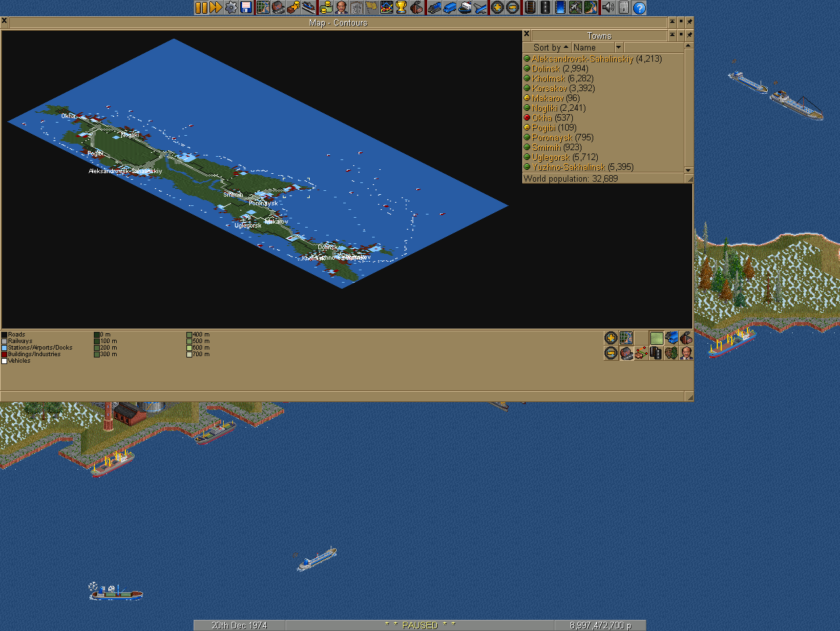
Task: Toggle town names on the smallmap
Action: [x=626, y=353]
